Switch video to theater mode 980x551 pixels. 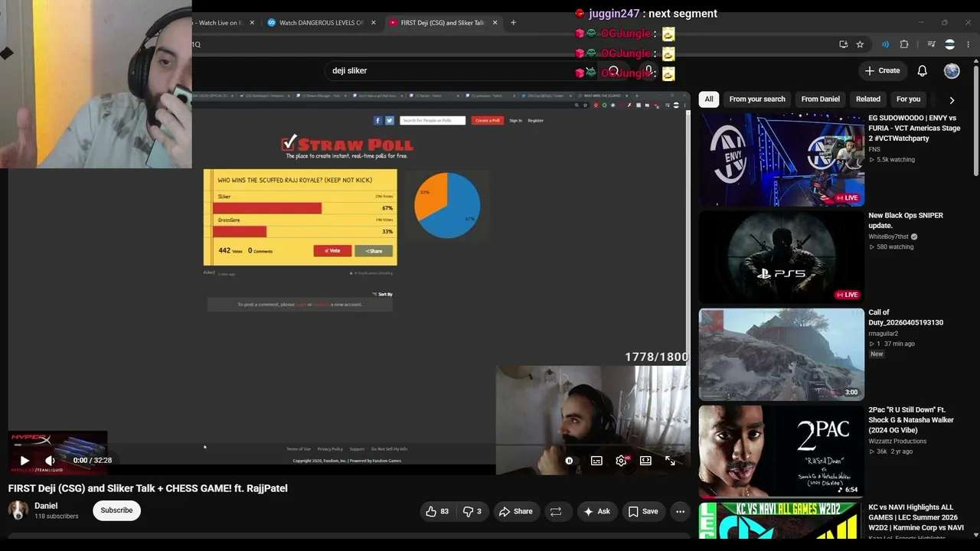click(645, 461)
